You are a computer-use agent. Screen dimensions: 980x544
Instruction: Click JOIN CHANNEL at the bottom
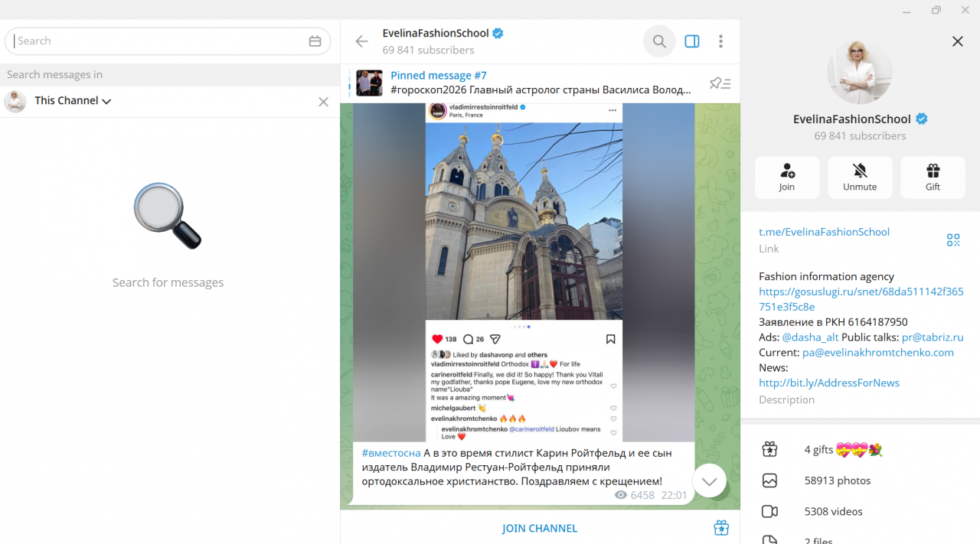click(540, 528)
